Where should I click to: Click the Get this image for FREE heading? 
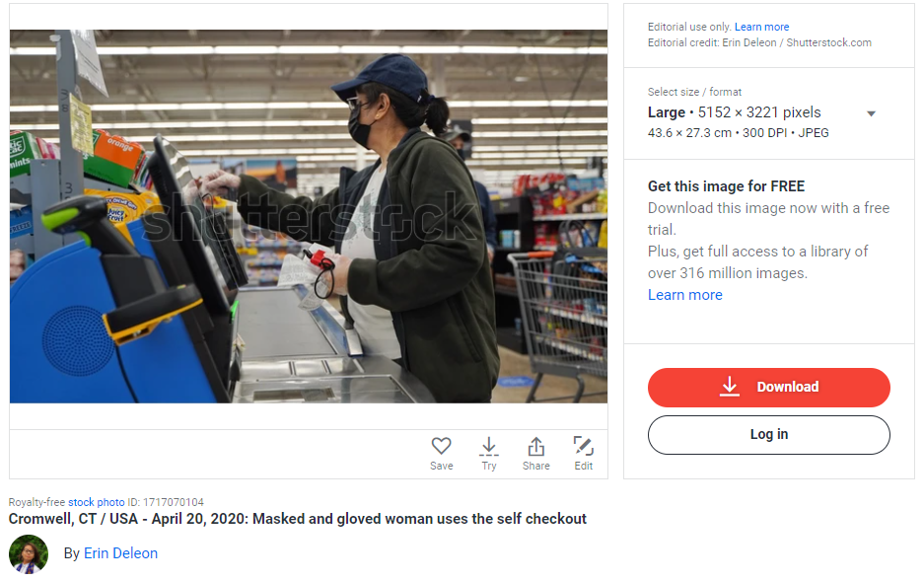[726, 186]
